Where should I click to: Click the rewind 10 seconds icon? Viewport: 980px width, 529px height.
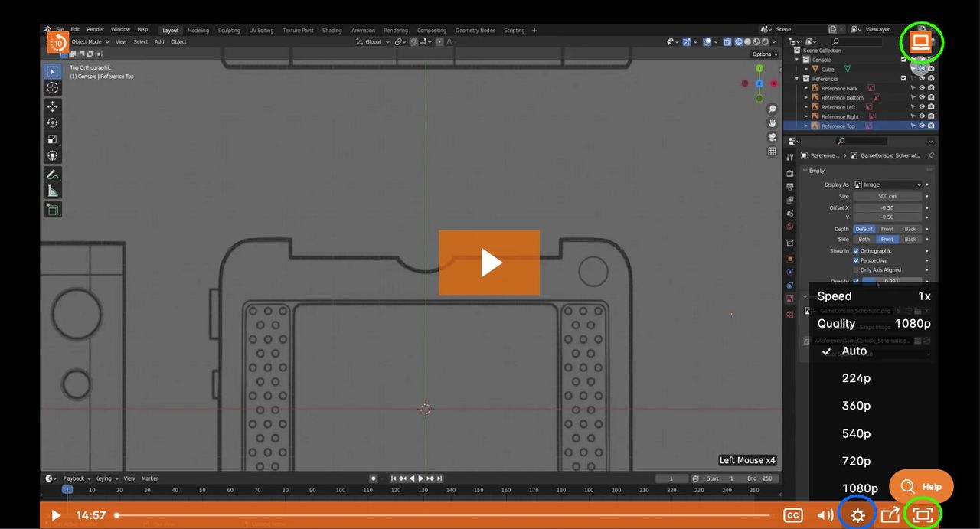pos(58,42)
